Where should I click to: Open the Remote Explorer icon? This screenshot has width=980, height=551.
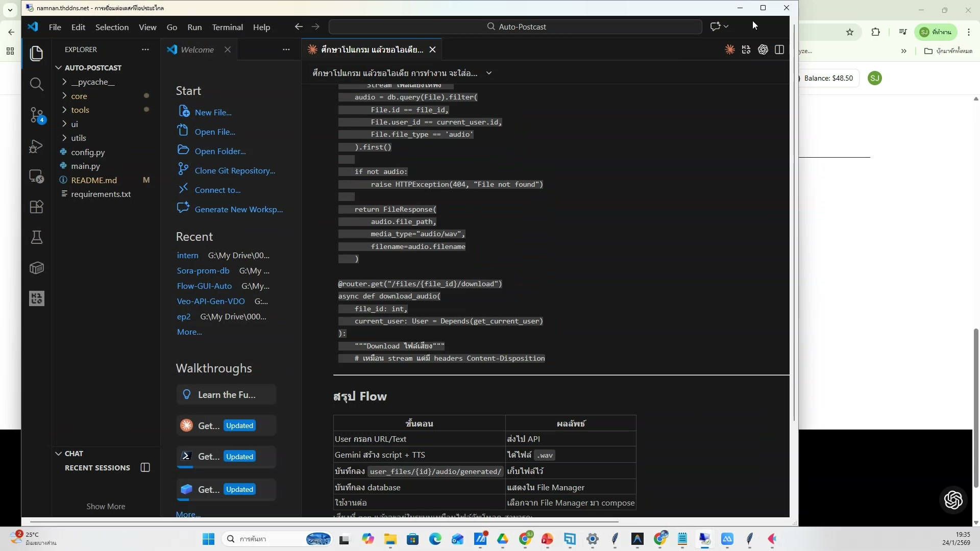36,177
